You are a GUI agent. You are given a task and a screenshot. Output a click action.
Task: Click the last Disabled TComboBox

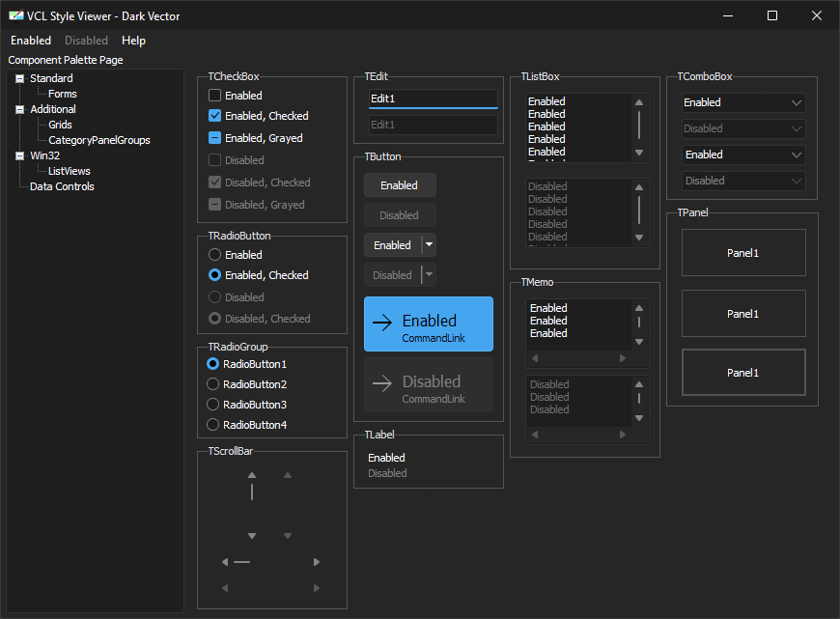(743, 181)
